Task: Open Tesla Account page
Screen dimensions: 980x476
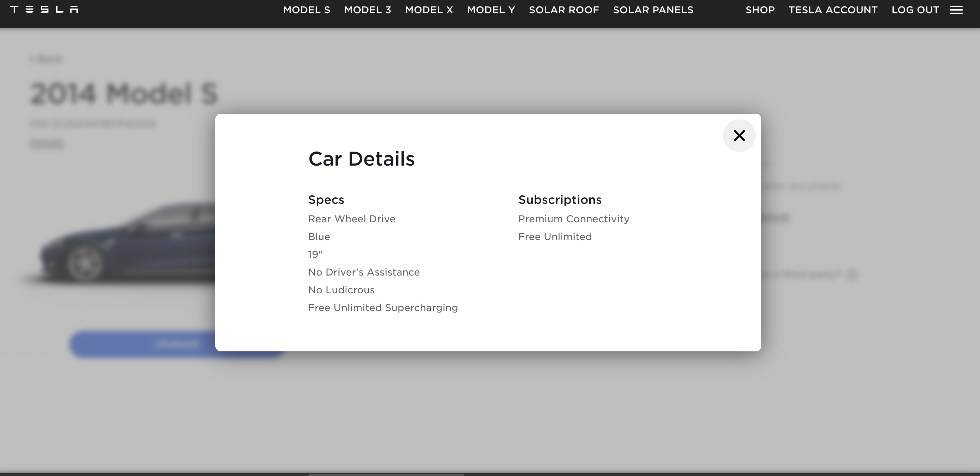Action: coord(833,10)
